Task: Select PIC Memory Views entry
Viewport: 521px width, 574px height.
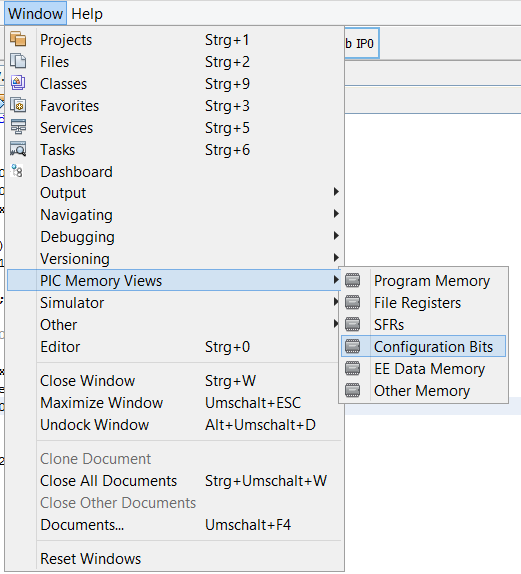Action: (x=174, y=280)
